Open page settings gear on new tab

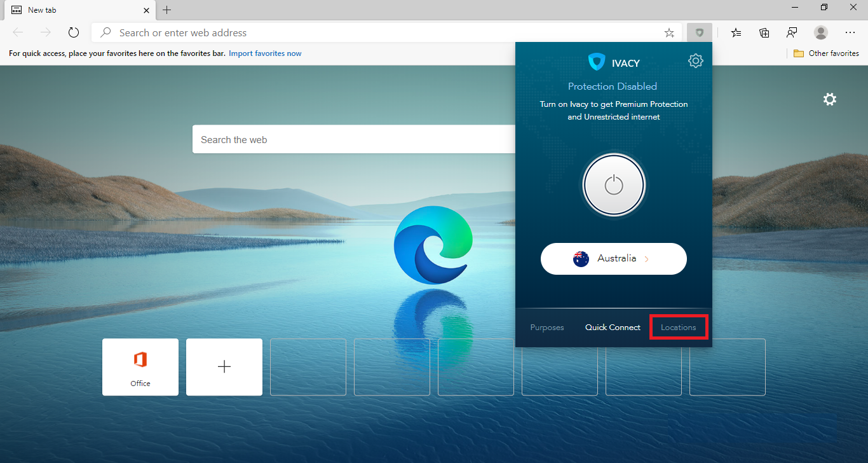[x=830, y=99]
